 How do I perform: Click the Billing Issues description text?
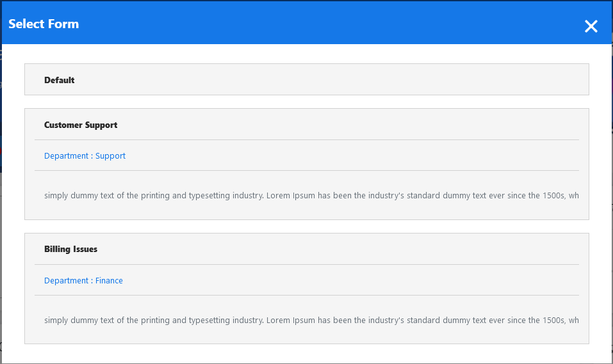(311, 320)
